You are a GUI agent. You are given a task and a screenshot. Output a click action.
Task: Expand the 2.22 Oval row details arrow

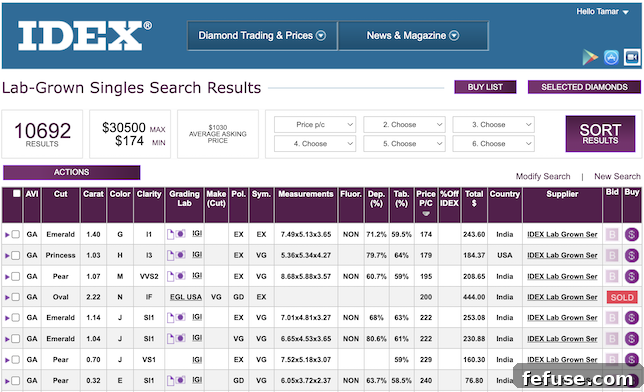(7, 297)
